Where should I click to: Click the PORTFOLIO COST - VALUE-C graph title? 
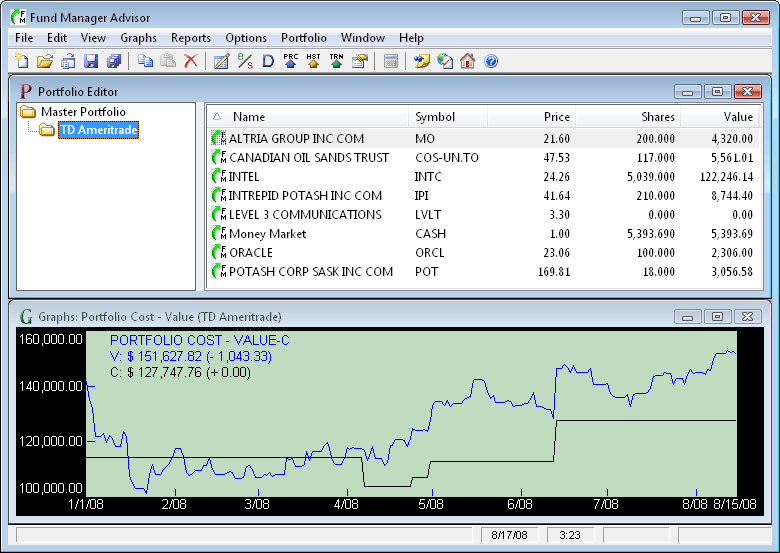[199, 340]
